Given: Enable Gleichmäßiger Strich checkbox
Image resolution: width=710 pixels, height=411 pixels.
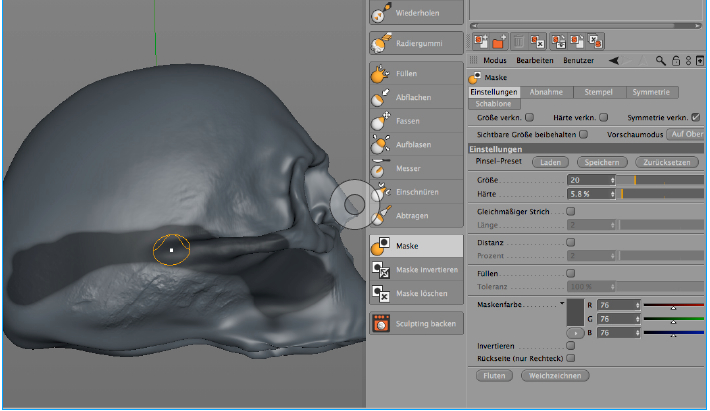Looking at the screenshot, I should coord(571,212).
